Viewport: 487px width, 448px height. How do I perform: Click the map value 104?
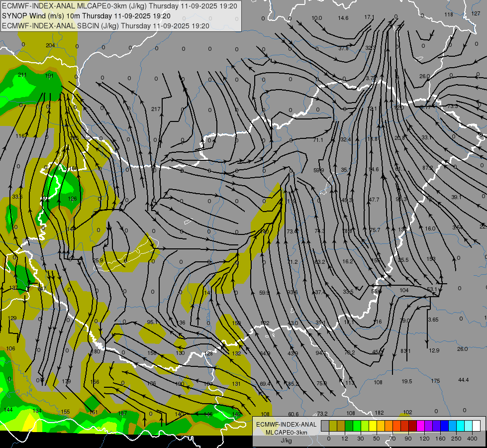click(404, 290)
